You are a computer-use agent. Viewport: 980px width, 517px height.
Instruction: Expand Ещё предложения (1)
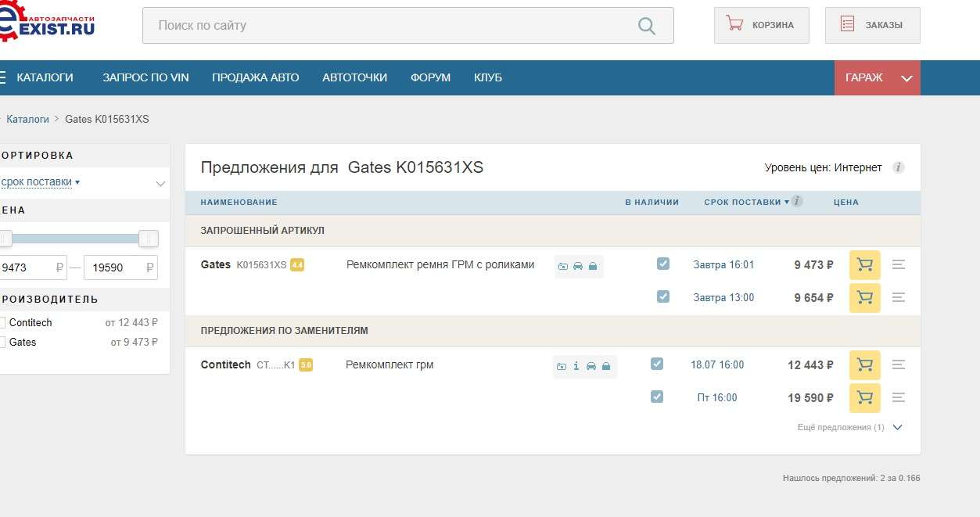click(849, 427)
